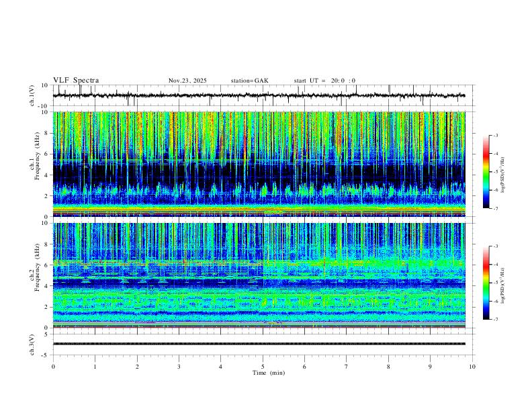Click time axis tick label "10"

(472, 367)
